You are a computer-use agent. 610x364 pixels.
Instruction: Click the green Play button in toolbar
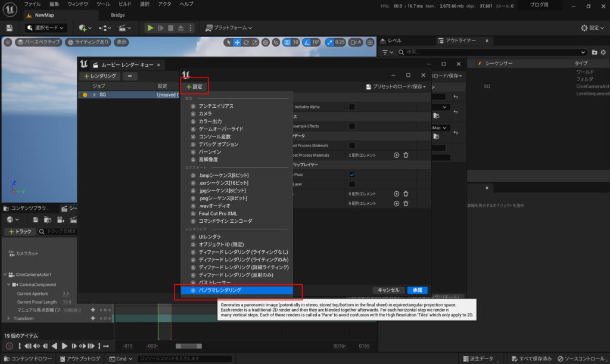point(150,28)
